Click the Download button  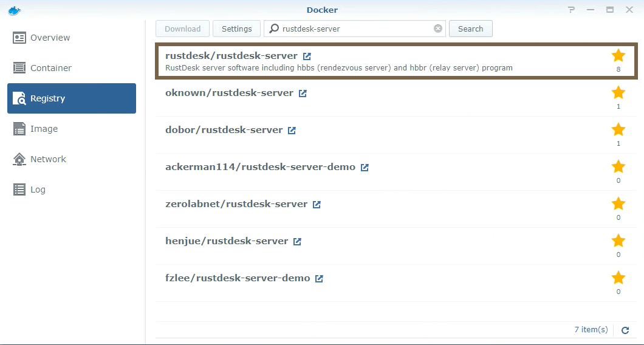pyautogui.click(x=182, y=29)
